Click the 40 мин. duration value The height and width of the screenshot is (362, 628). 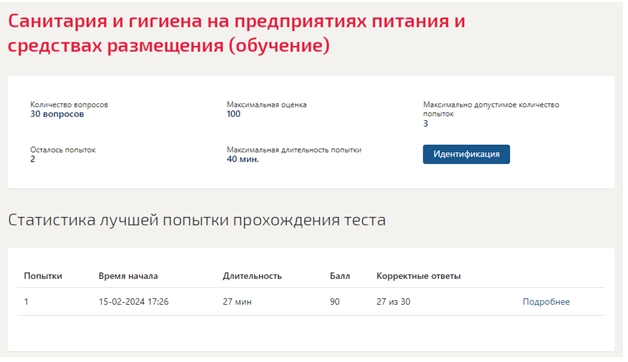click(243, 159)
